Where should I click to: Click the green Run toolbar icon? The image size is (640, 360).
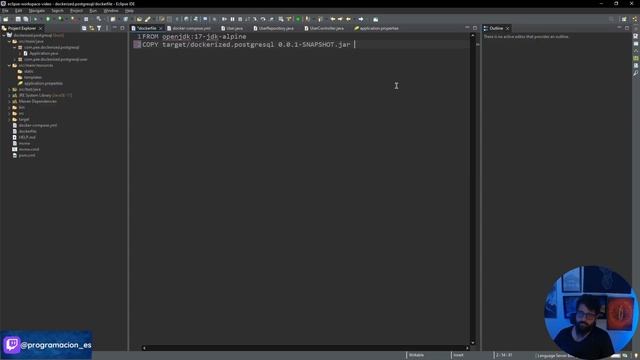[48, 19]
